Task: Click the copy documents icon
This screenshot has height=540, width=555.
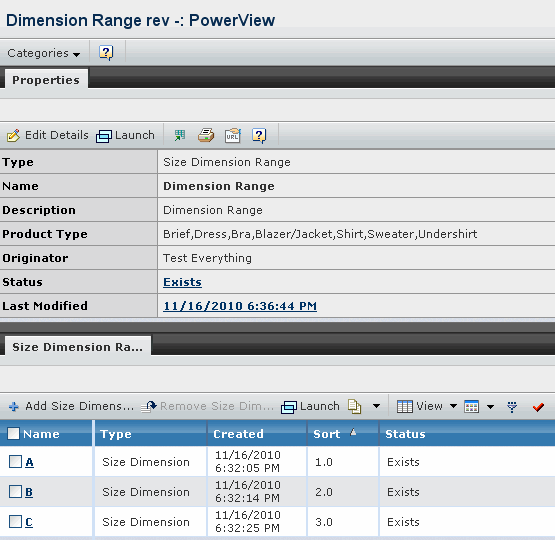Action: pos(355,406)
